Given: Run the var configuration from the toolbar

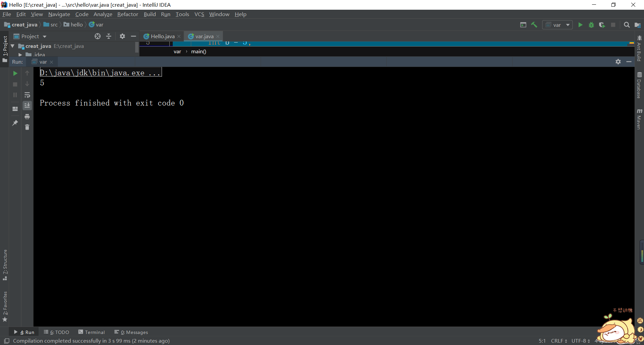Looking at the screenshot, I should (580, 25).
